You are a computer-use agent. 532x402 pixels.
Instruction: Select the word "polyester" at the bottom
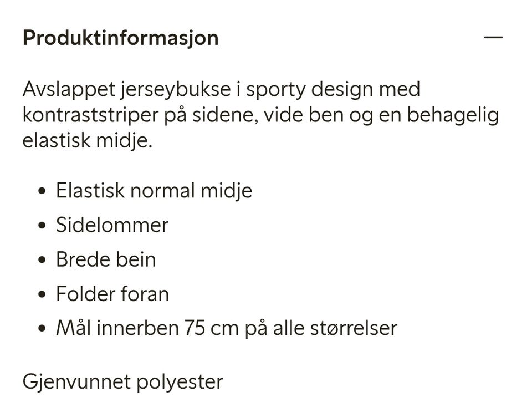pos(180,383)
